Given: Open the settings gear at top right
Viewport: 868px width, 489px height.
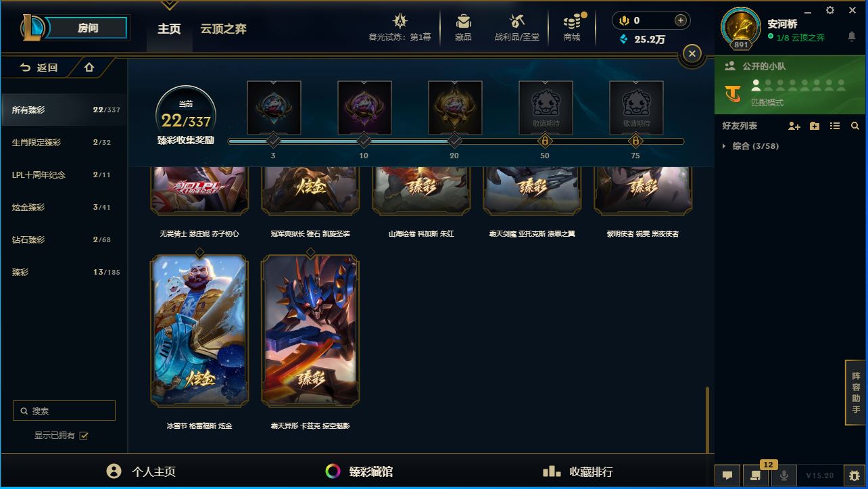Looking at the screenshot, I should (x=830, y=10).
